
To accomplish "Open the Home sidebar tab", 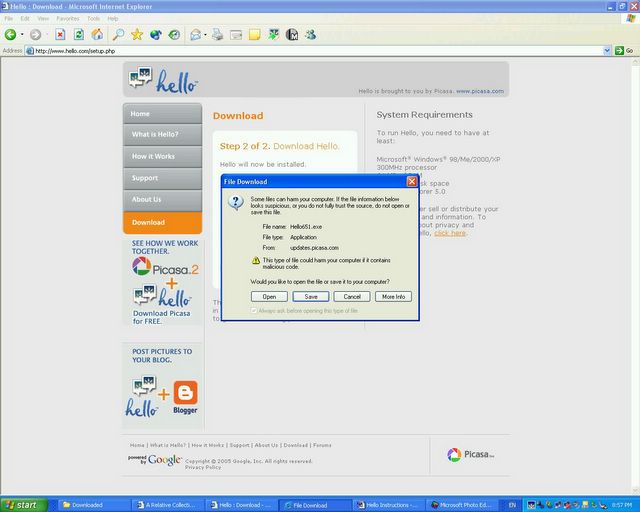I will coord(162,114).
